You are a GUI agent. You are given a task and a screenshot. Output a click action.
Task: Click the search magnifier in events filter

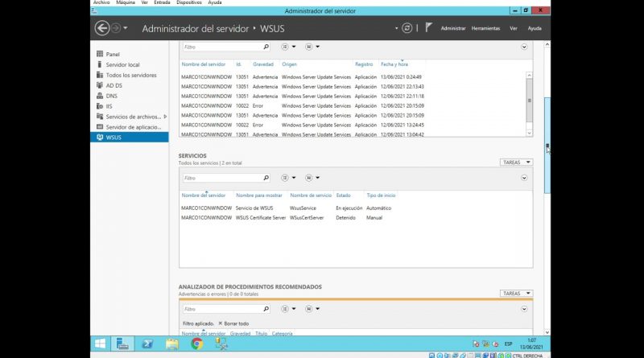click(x=266, y=47)
